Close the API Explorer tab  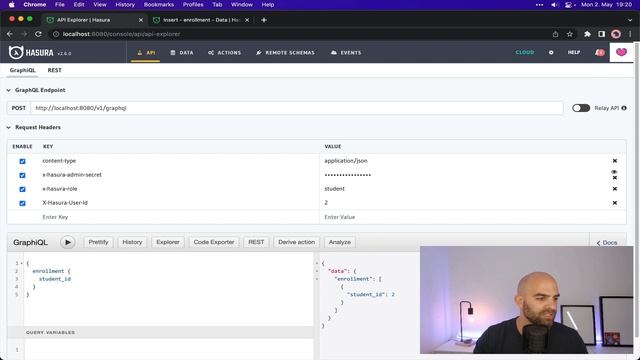click(141, 20)
